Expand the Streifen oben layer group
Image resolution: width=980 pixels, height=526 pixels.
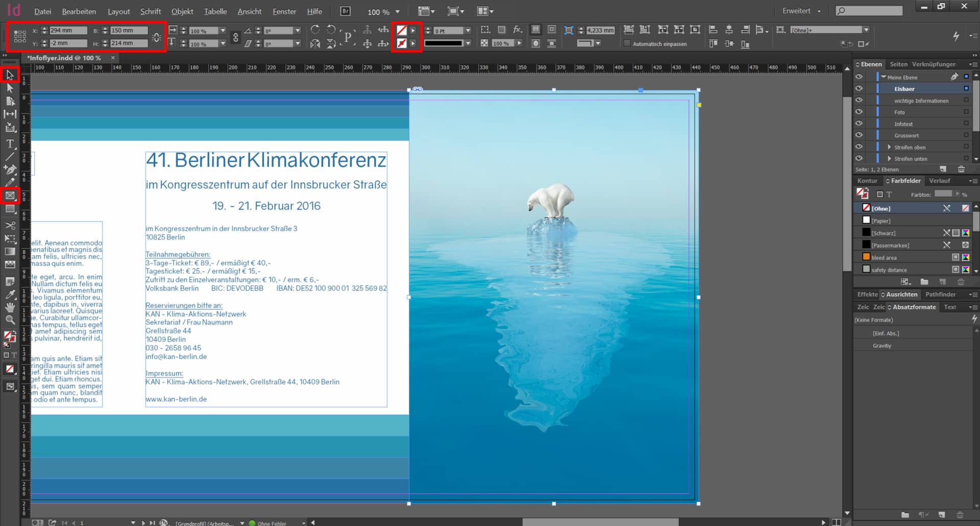click(889, 147)
